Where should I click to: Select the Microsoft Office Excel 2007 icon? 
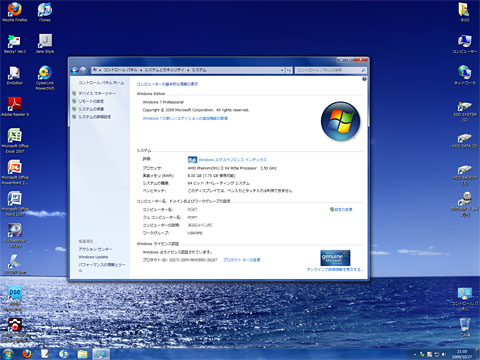tap(15, 140)
